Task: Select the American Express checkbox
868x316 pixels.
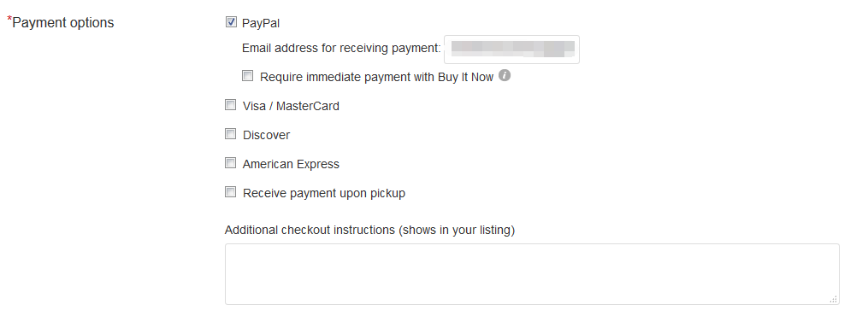Action: [230, 163]
